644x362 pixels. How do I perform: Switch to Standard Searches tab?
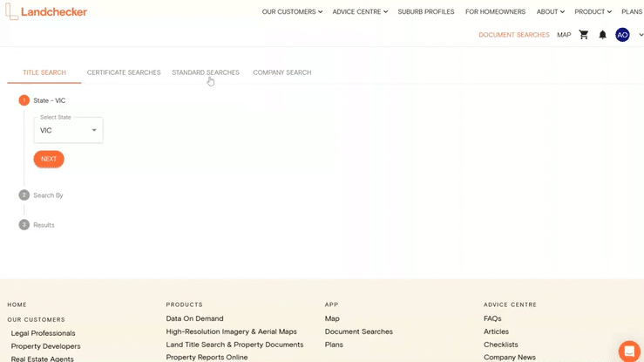coord(206,72)
